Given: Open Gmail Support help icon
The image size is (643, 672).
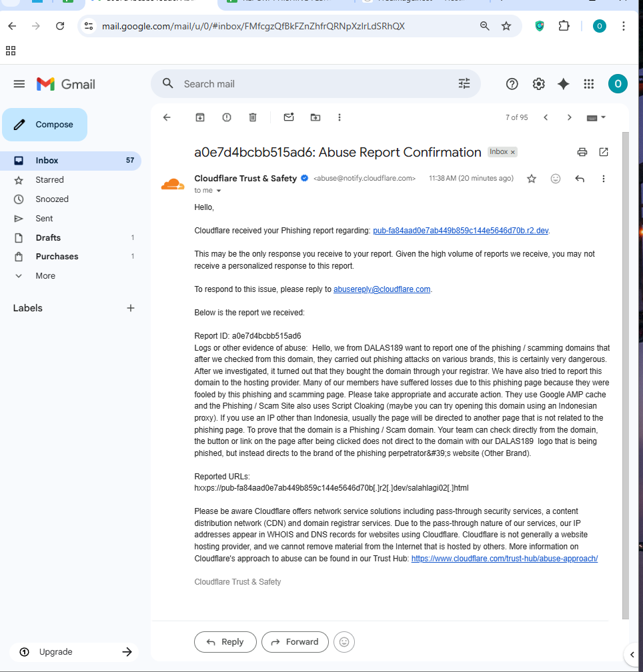Looking at the screenshot, I should coord(512,84).
